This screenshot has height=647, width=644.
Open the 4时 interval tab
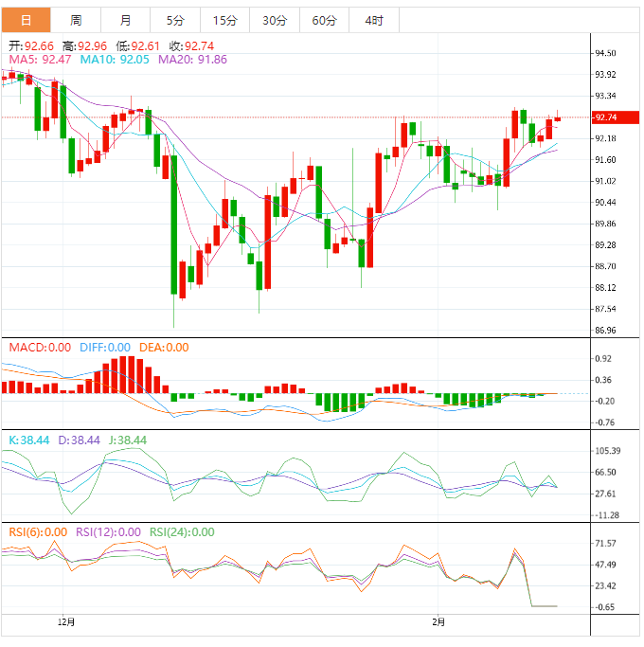tap(374, 20)
